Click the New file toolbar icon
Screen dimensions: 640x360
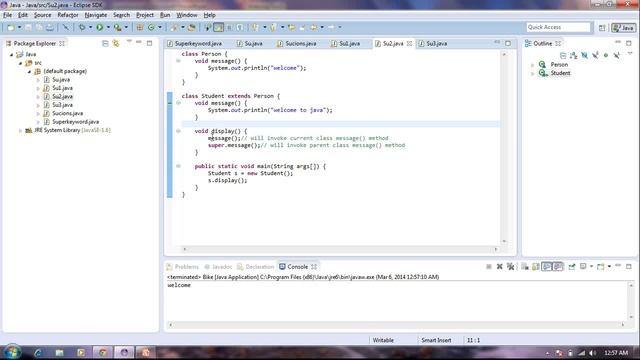tap(11, 27)
